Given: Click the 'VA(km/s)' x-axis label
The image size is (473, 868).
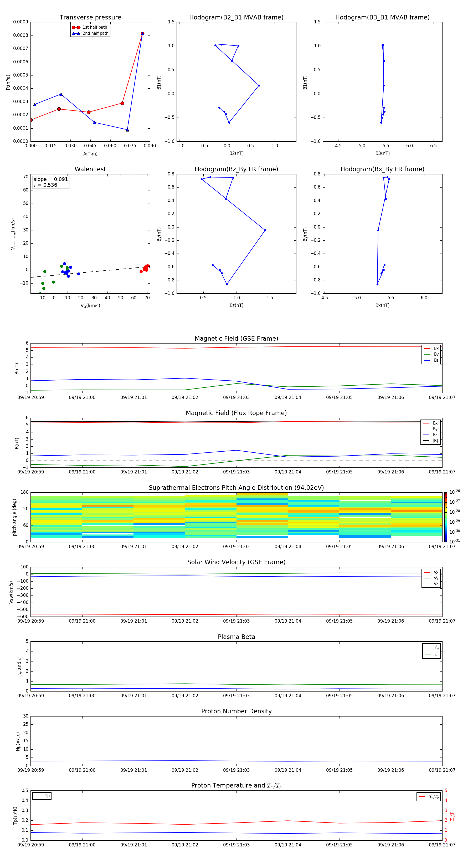Looking at the screenshot, I should point(90,306).
